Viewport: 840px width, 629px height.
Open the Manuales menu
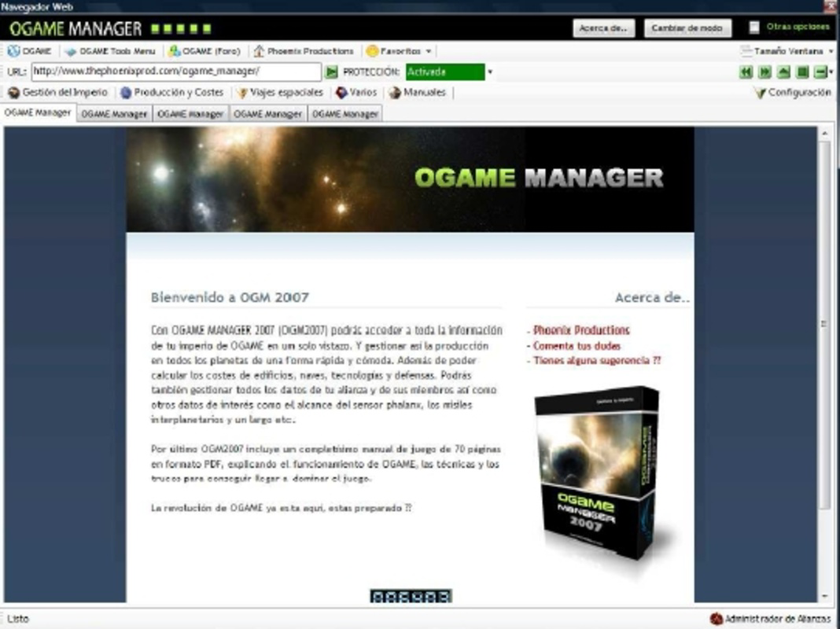[x=418, y=93]
